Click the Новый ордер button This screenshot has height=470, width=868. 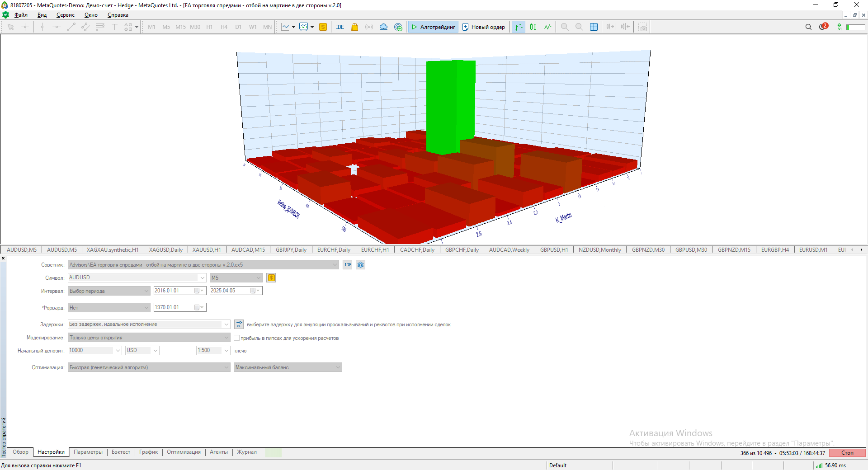pyautogui.click(x=484, y=27)
